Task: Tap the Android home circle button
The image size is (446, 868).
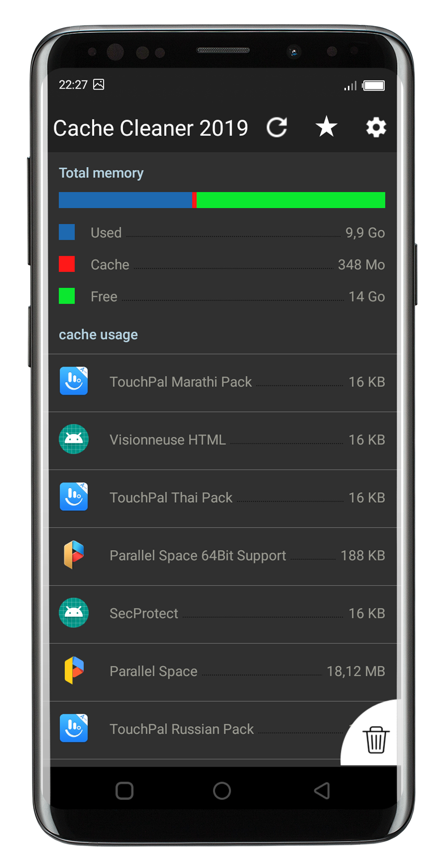Action: point(222,791)
